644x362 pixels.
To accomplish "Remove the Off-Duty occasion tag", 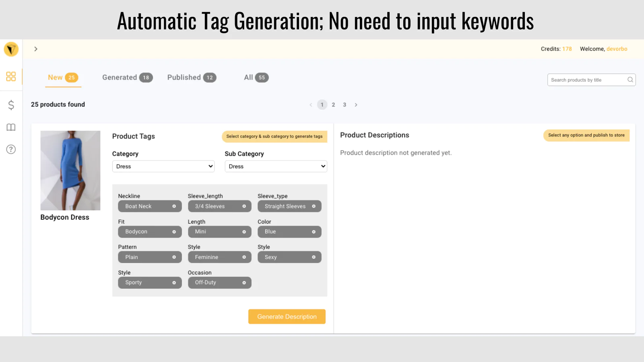I will 244,283.
